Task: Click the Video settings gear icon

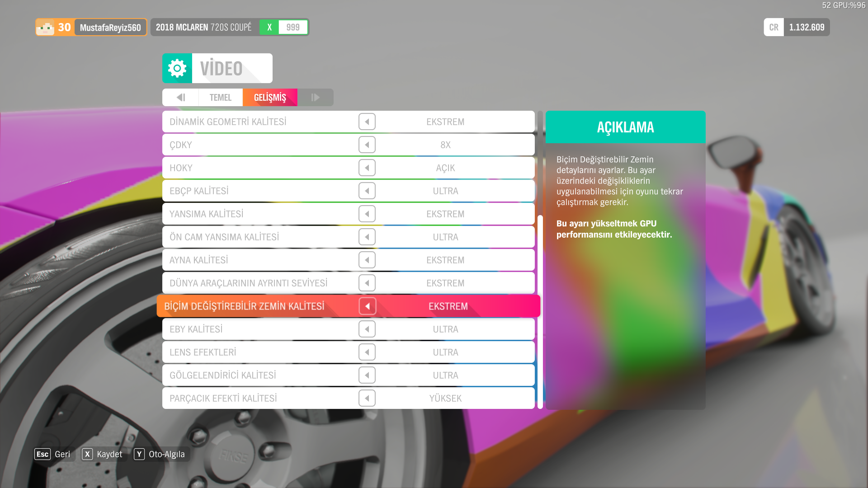Action: pyautogui.click(x=177, y=68)
